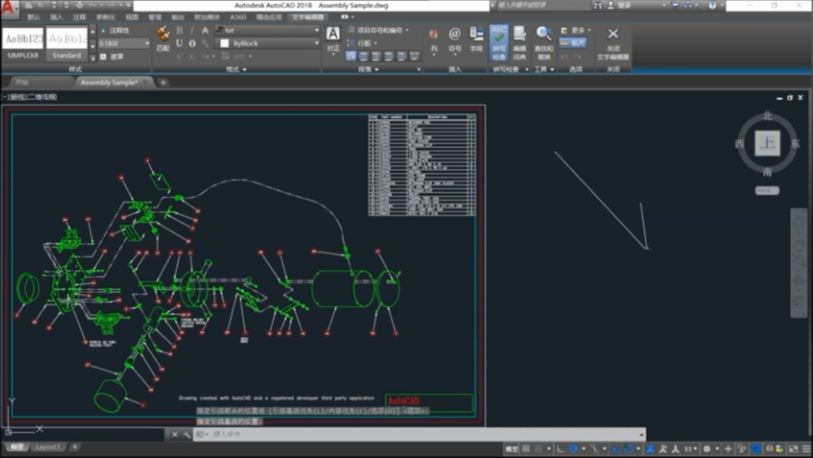Click the search box in title bar
Screen dimensions: 813x458
pos(542,5)
